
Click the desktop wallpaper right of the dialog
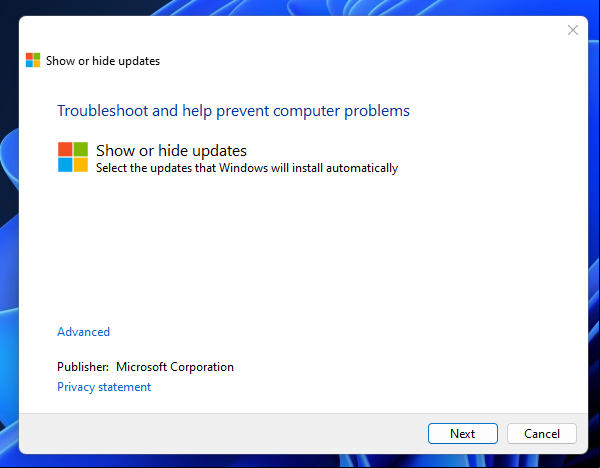tap(594, 237)
